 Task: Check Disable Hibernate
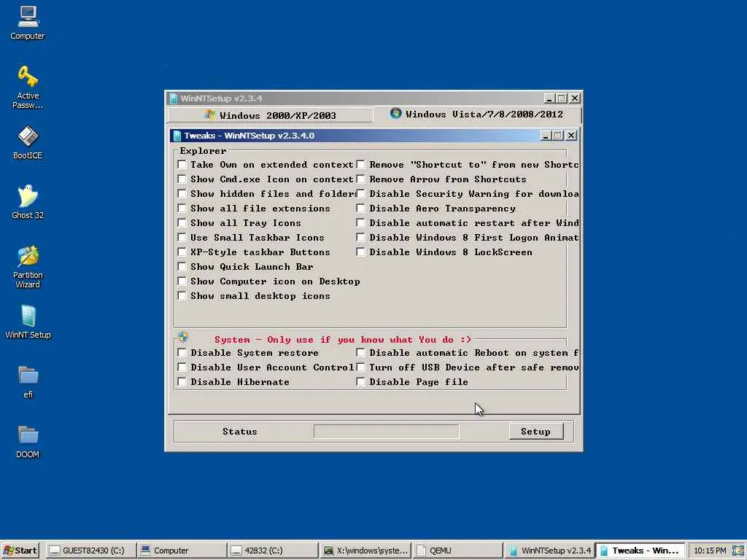point(182,382)
